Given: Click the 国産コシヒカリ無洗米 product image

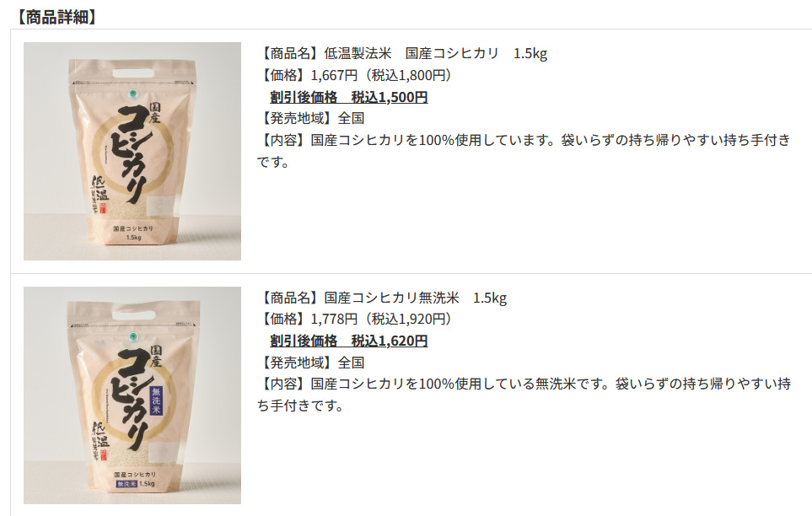Looking at the screenshot, I should (132, 395).
